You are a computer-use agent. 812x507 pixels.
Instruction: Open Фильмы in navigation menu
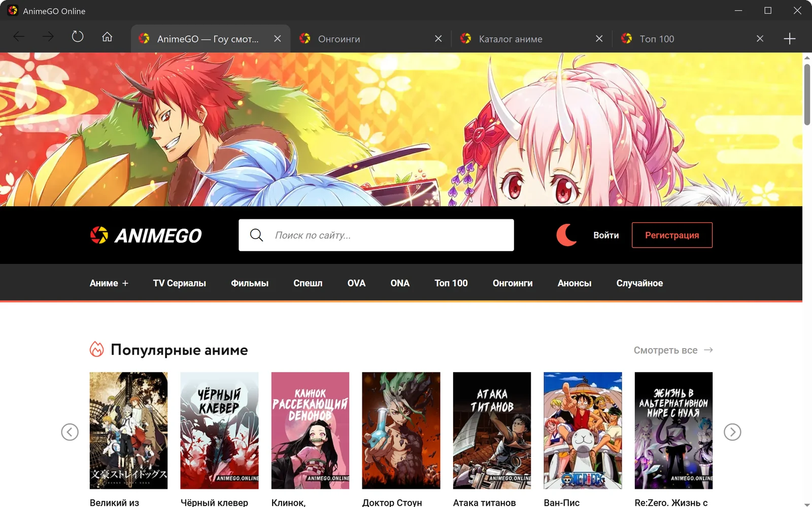(x=250, y=283)
